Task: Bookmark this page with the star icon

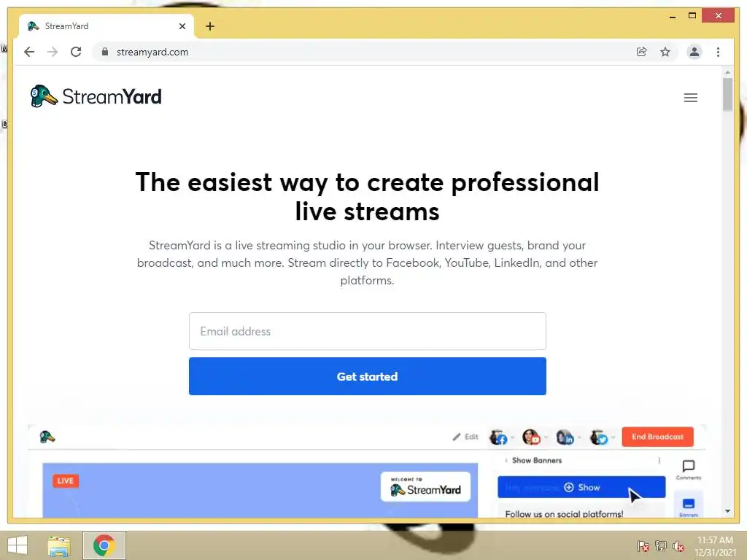Action: 665,52
